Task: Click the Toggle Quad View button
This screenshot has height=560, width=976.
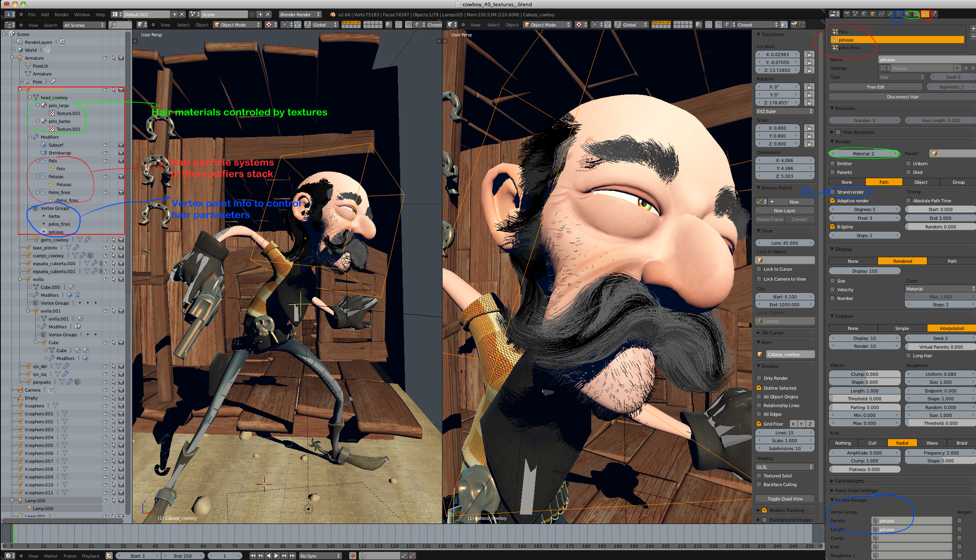Action: coord(785,499)
